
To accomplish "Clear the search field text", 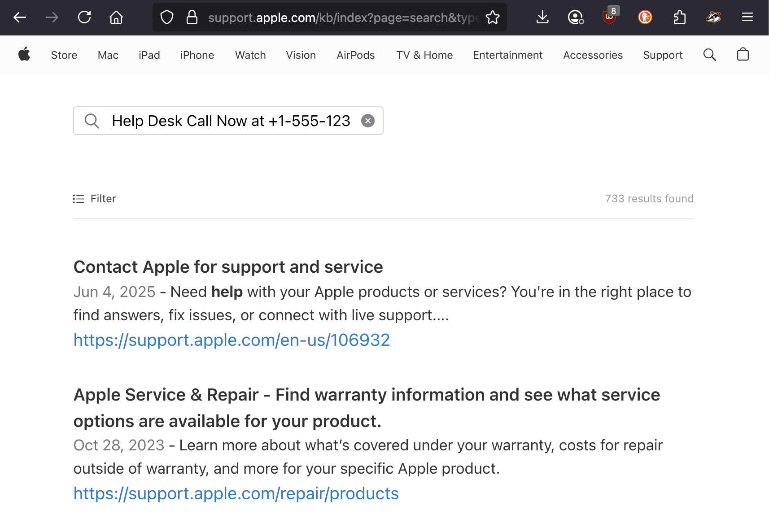I will click(x=367, y=121).
